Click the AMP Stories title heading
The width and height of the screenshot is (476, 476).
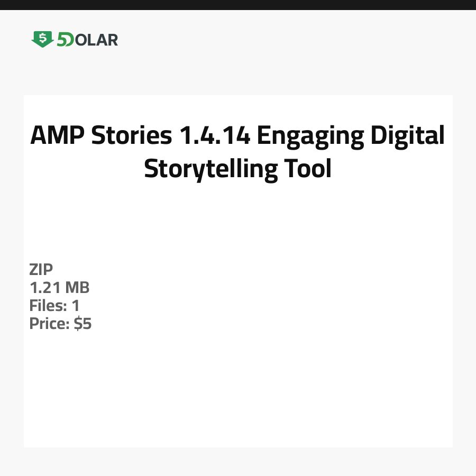pyautogui.click(x=237, y=152)
